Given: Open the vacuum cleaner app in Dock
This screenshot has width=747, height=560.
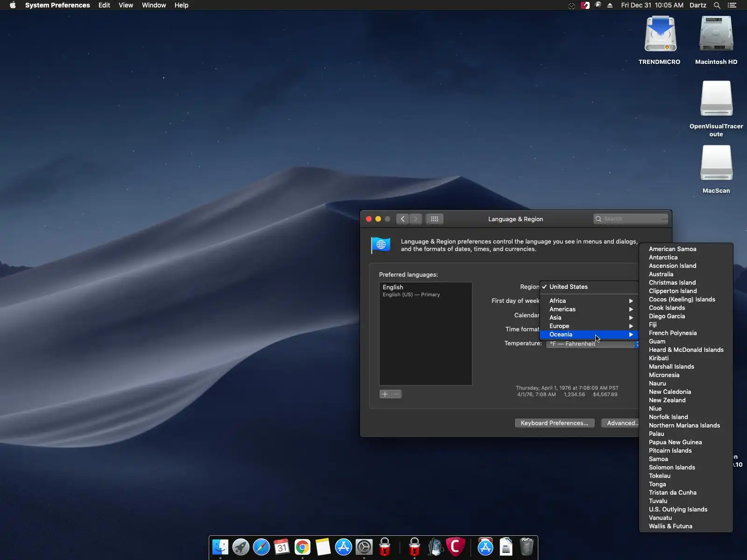Looking at the screenshot, I should point(435,547).
